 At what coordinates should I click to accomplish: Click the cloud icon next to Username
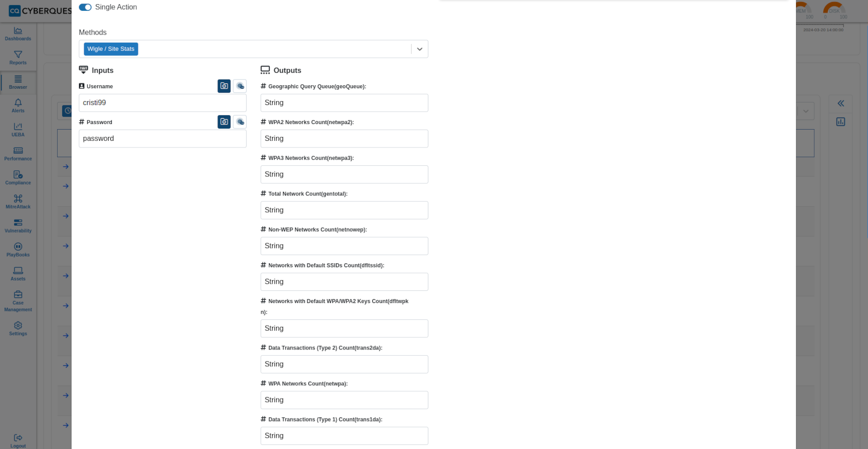240,86
